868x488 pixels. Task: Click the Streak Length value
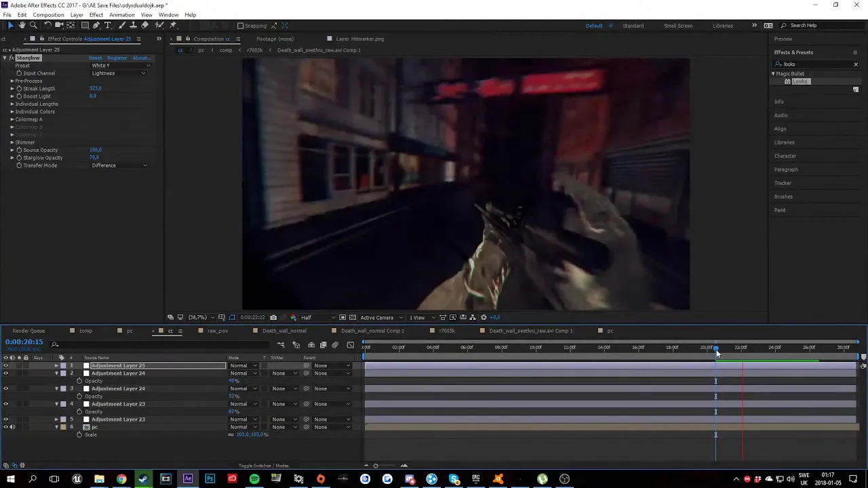point(95,89)
